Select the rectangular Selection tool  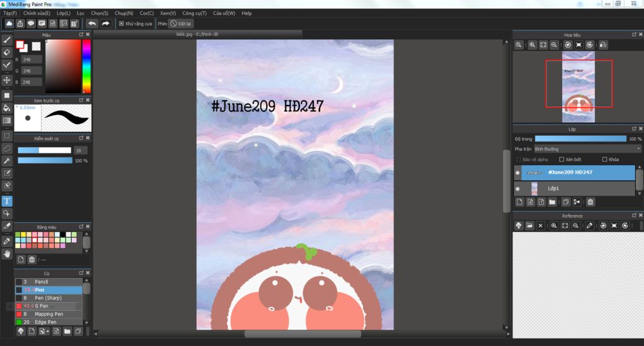click(x=6, y=136)
